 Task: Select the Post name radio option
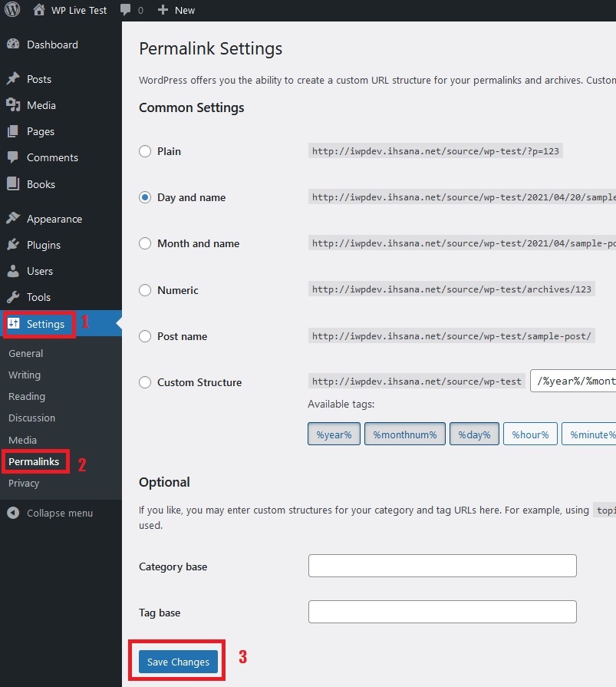pyautogui.click(x=145, y=336)
